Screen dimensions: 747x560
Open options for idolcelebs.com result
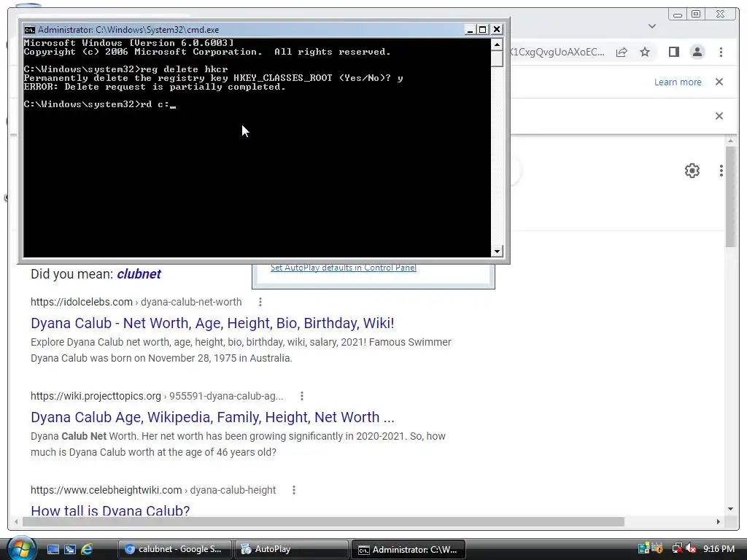pos(260,302)
